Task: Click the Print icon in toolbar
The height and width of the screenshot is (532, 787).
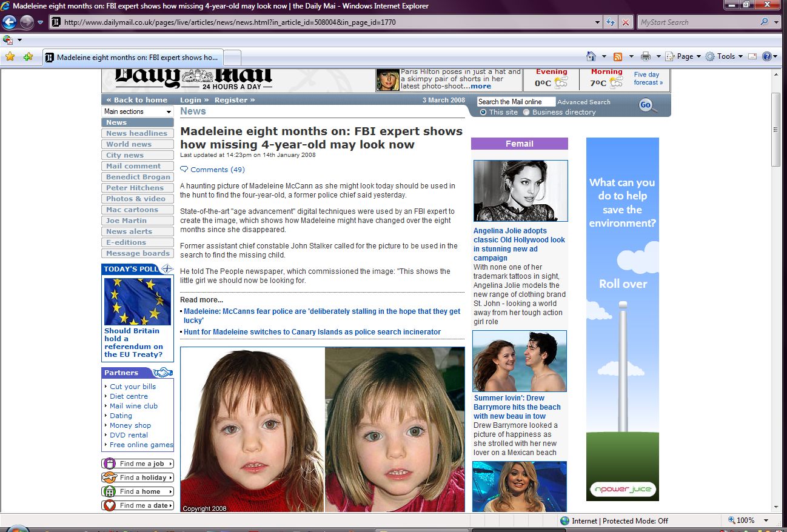Action: 646,56
